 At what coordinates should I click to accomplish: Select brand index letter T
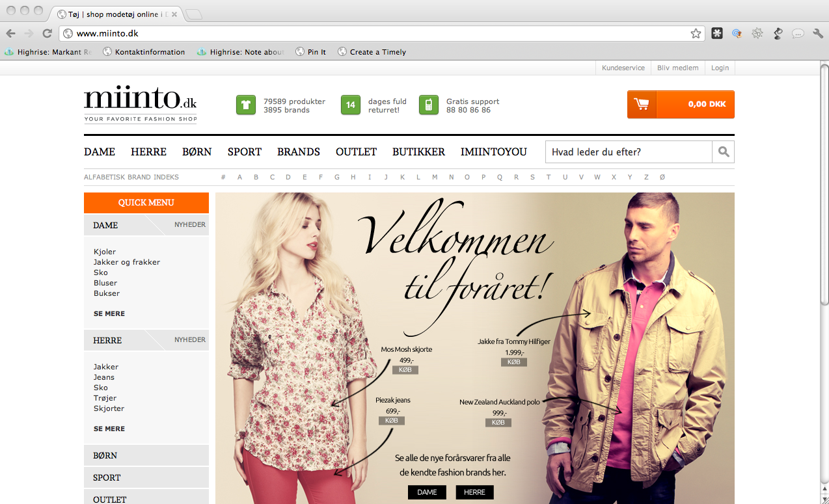(549, 177)
